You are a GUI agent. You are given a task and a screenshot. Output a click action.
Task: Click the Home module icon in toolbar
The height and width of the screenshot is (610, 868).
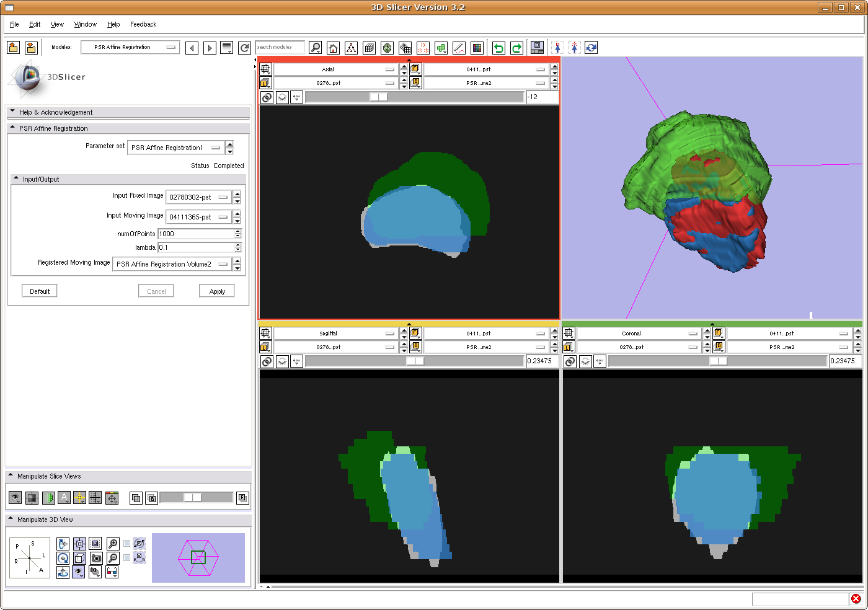334,48
